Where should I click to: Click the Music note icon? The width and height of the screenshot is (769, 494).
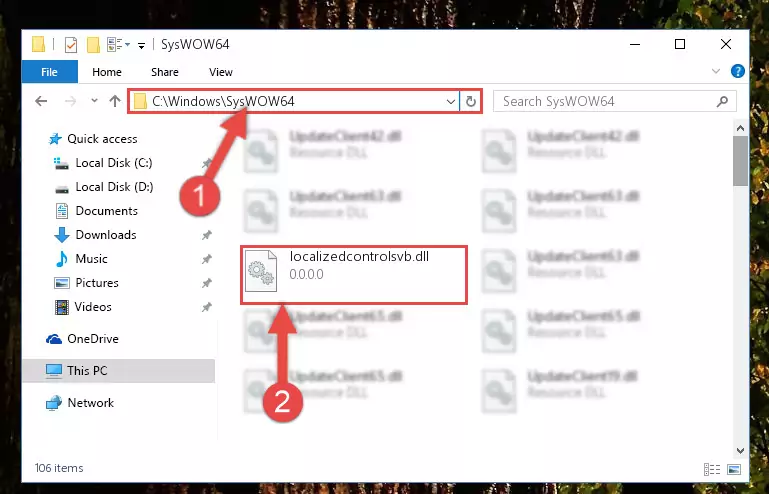pyautogui.click(x=62, y=259)
